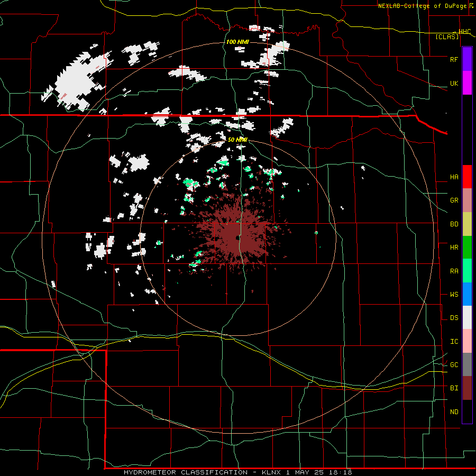Click the RF legend label
Viewport: 476px width, 476px height.
454,60
